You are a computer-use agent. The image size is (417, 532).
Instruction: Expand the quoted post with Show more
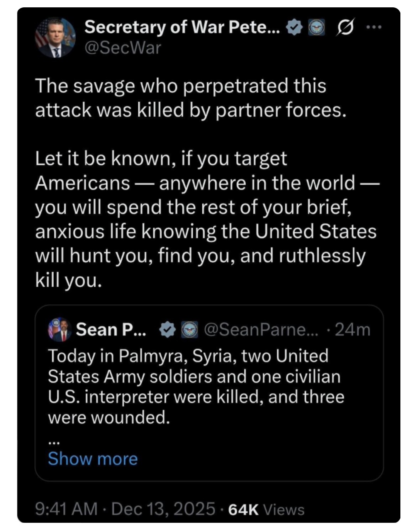[93, 459]
